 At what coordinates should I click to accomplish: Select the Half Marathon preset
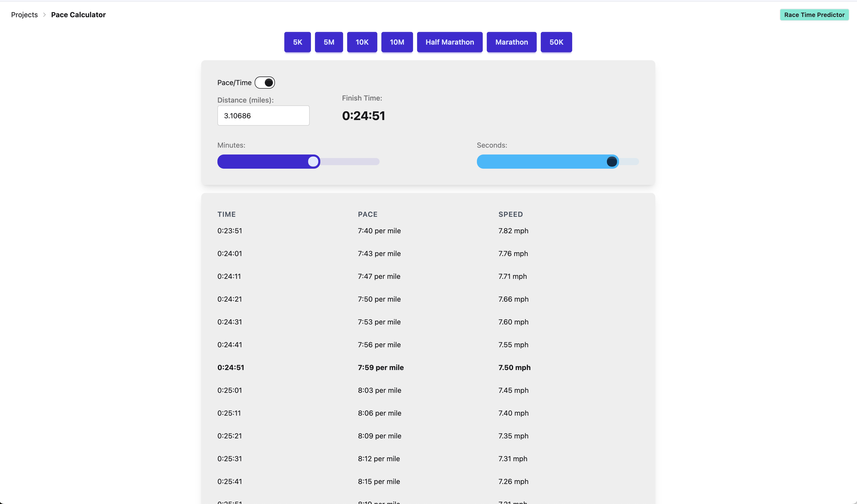[x=450, y=42]
